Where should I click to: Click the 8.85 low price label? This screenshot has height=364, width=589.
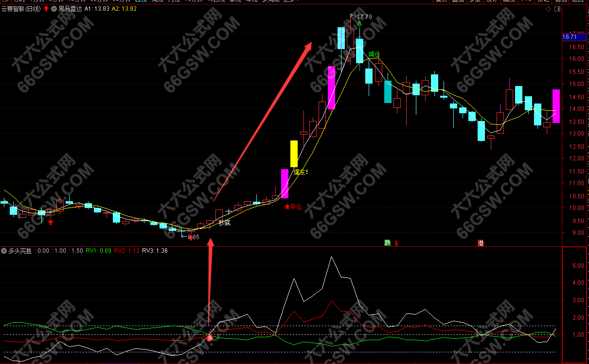point(194,237)
